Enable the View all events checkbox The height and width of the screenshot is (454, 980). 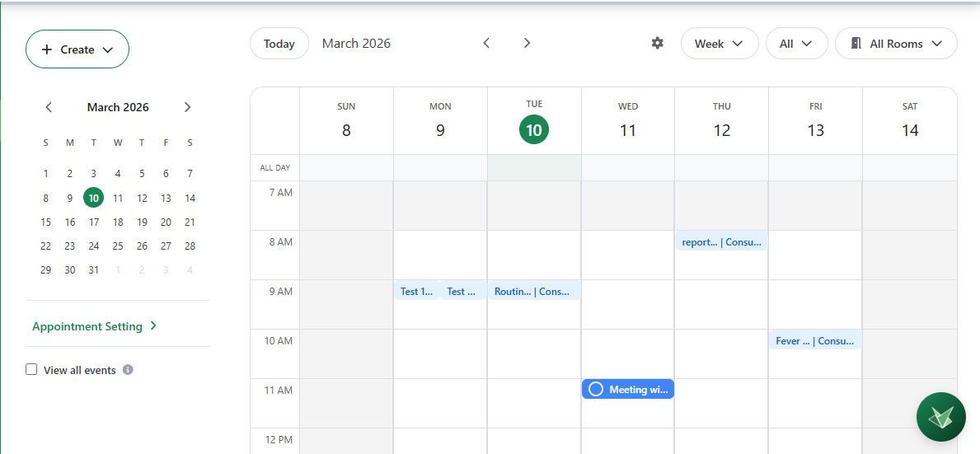click(x=31, y=370)
